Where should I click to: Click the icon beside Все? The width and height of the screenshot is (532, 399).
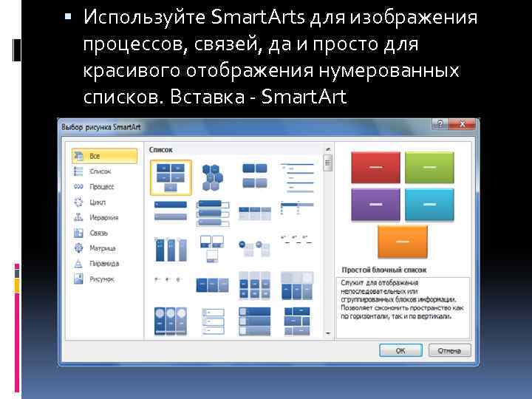(x=78, y=156)
